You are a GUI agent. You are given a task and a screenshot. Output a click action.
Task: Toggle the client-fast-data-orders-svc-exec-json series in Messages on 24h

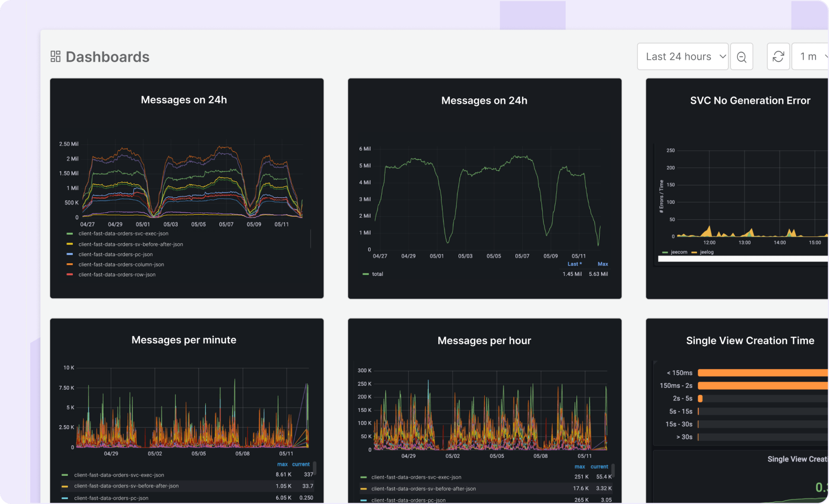123,233
